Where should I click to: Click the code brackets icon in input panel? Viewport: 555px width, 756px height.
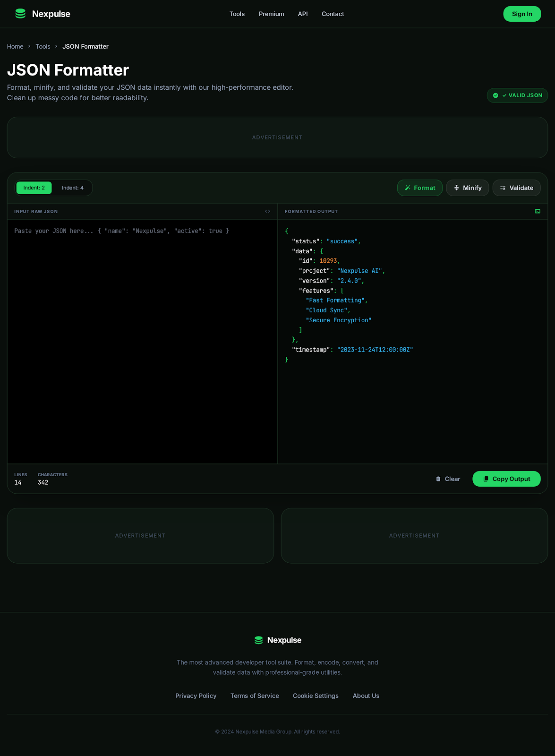point(268,211)
